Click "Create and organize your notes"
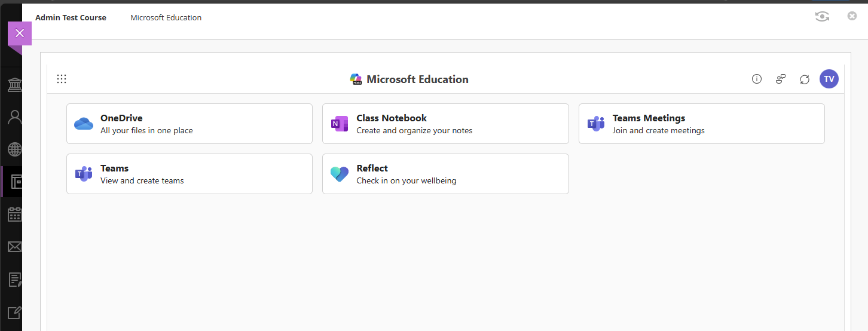 tap(414, 130)
